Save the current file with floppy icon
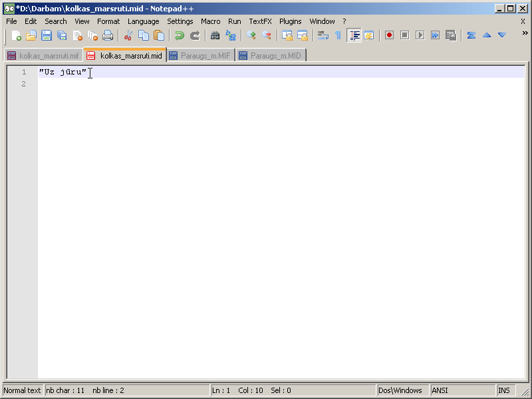The height and width of the screenshot is (399, 532). [x=47, y=35]
